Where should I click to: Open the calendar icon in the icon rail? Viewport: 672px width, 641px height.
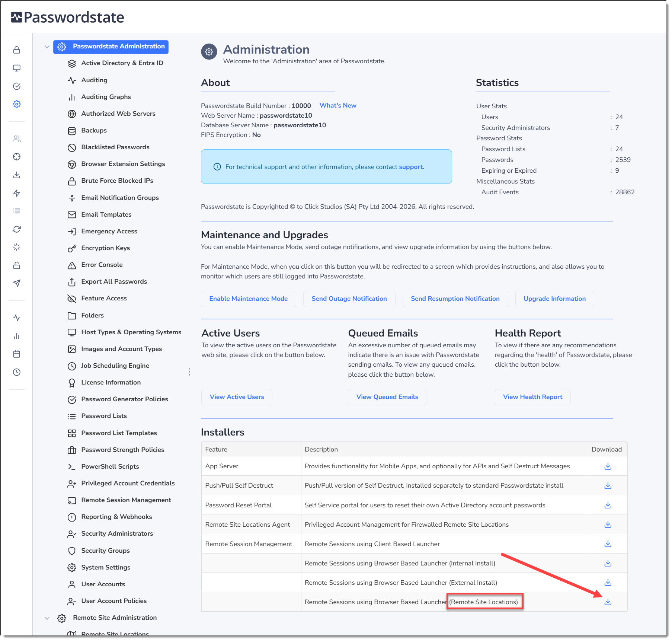17,354
